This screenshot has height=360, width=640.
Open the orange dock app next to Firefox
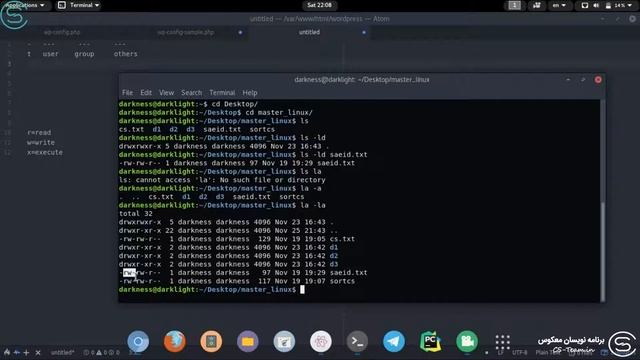pos(211,341)
